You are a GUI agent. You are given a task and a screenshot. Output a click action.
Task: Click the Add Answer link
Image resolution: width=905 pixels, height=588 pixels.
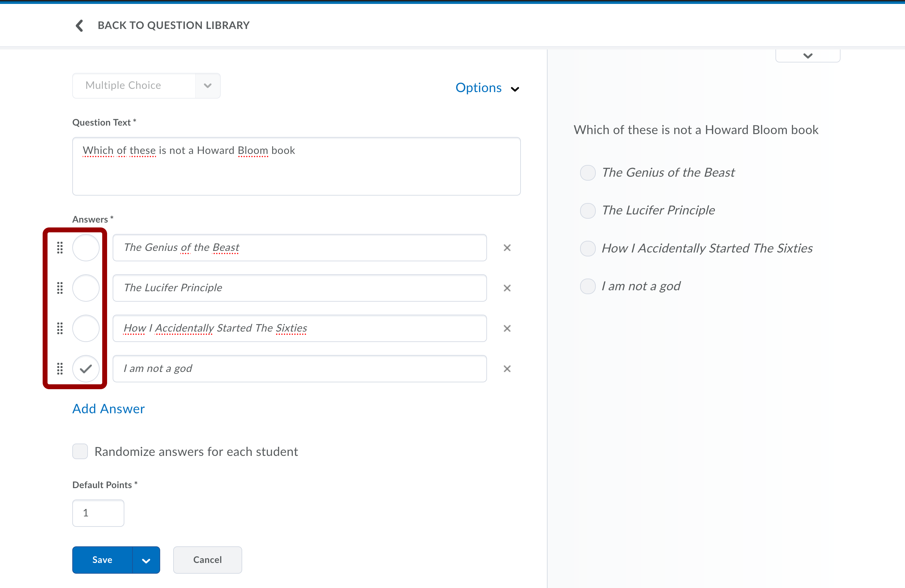click(108, 409)
